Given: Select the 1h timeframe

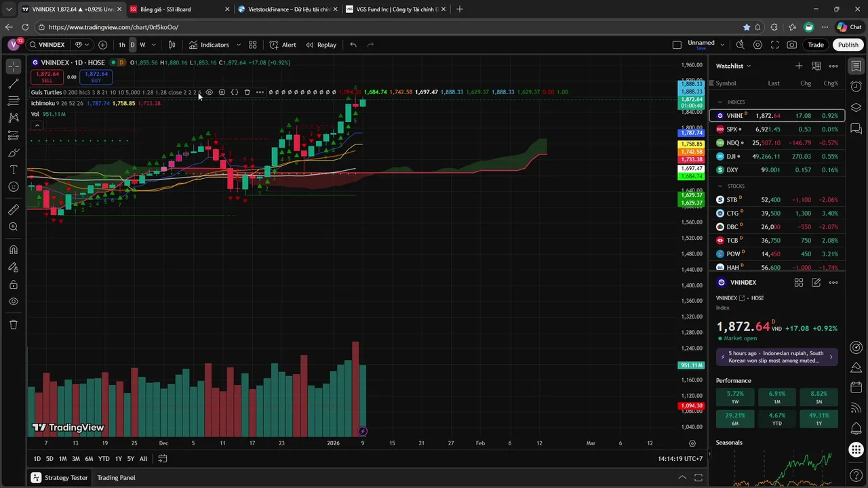Looking at the screenshot, I should pyautogui.click(x=122, y=45).
